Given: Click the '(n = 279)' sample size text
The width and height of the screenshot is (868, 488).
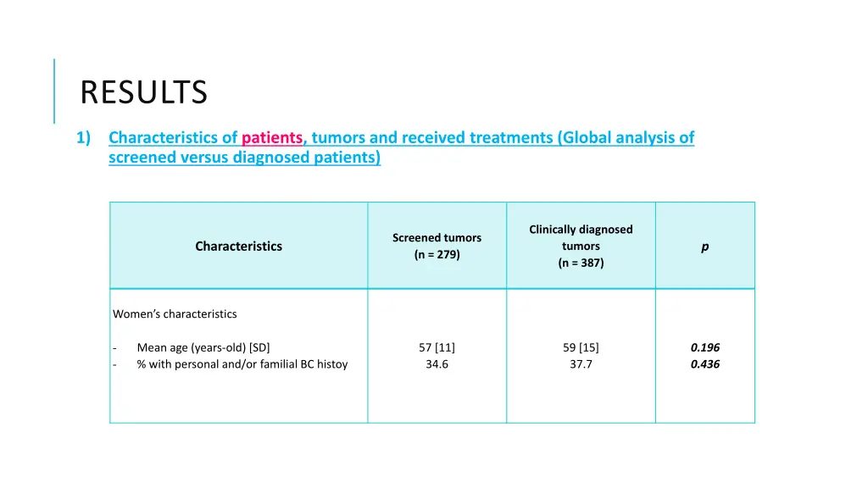Looking at the screenshot, I should pos(437,254).
